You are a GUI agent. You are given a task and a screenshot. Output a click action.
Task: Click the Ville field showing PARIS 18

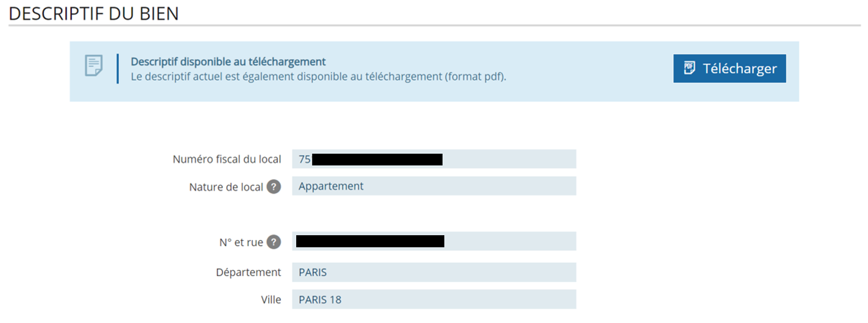pos(434,299)
